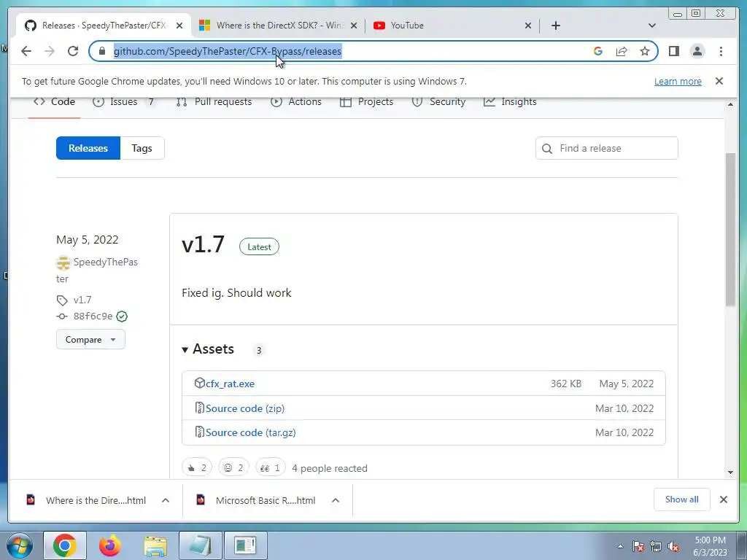The height and width of the screenshot is (560, 747).
Task: Click the verified commit checkmark icon
Action: coord(122,316)
